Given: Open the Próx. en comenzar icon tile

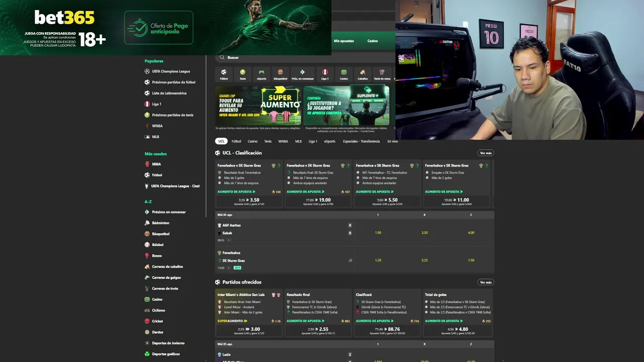Looking at the screenshot, I should (302, 74).
